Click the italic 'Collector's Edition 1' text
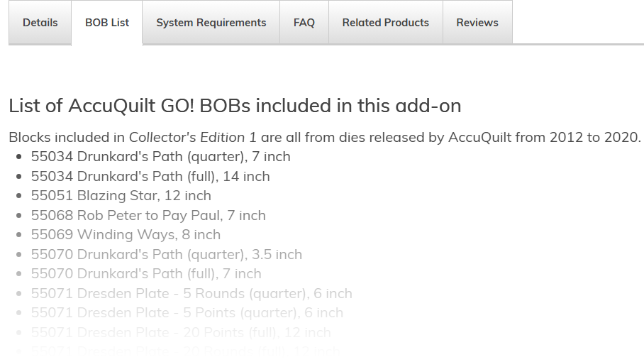The image size is (644, 362). click(193, 137)
